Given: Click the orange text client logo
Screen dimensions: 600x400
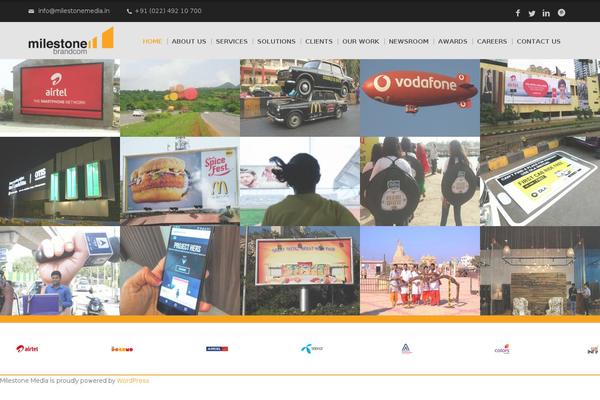Looking at the screenshot, I should pyautogui.click(x=122, y=349).
